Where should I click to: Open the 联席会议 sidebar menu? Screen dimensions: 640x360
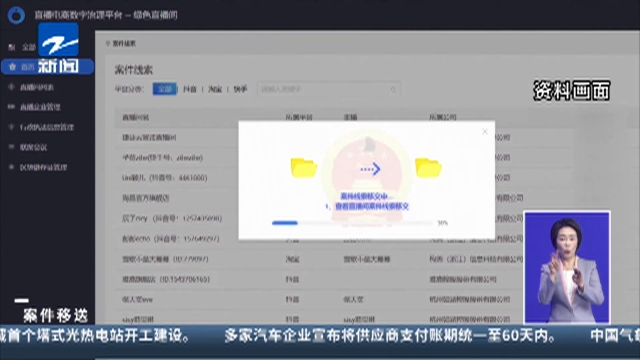coord(33,147)
